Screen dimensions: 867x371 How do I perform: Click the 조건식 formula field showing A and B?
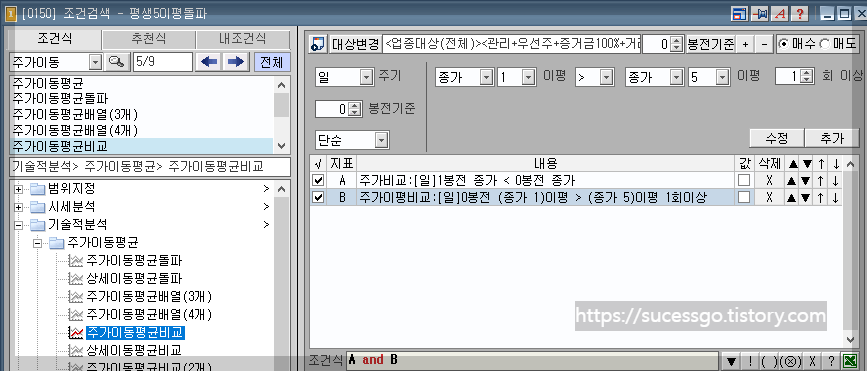[x=533, y=360]
